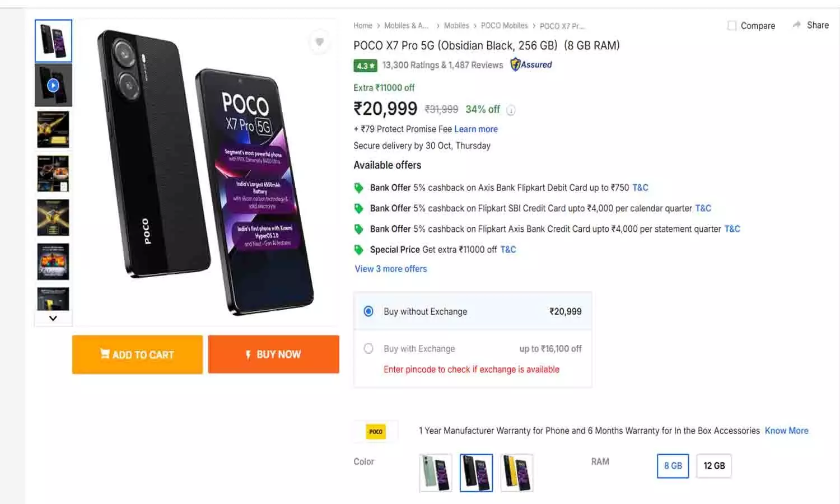
Task: Click View 3 more offers
Action: point(390,269)
